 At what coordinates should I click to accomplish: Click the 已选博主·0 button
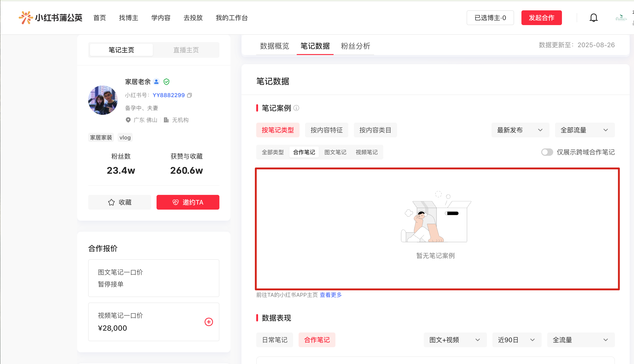[x=490, y=18]
